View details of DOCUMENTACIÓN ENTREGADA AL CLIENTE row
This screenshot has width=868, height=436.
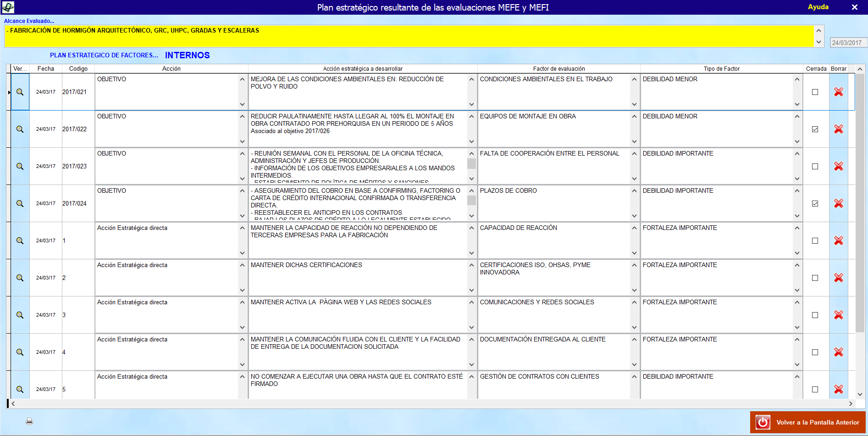pos(20,352)
